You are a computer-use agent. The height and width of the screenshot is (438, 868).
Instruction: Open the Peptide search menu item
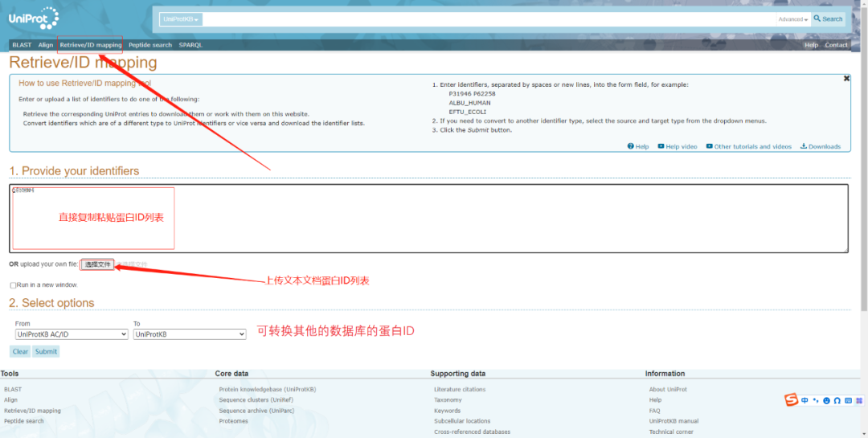tap(150, 45)
